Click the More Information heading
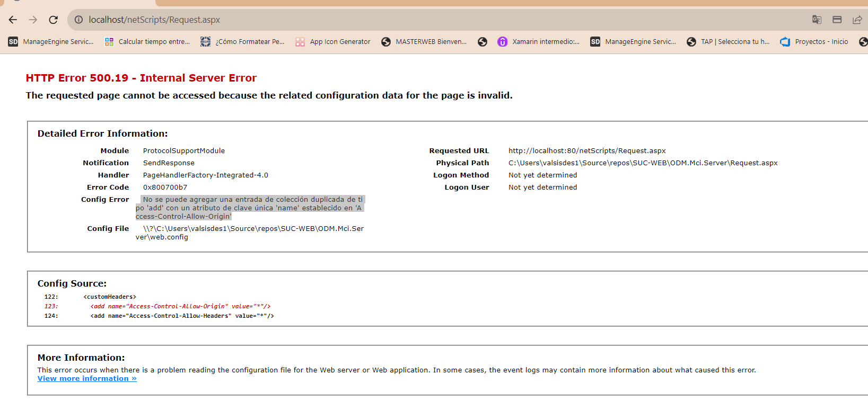Screen dimensions: 868x419 pyautogui.click(x=81, y=358)
